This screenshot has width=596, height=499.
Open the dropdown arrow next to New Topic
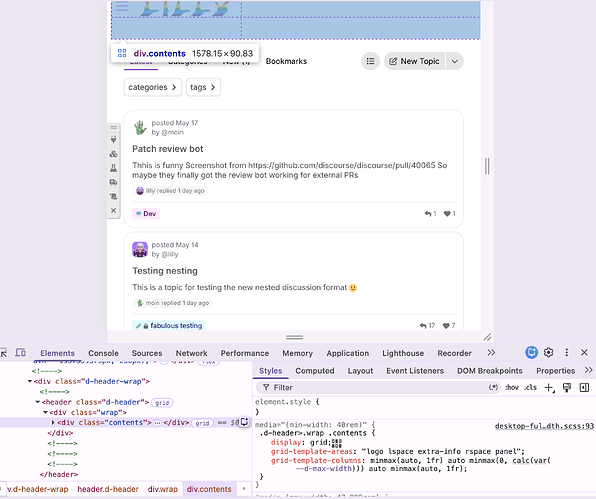(x=455, y=61)
